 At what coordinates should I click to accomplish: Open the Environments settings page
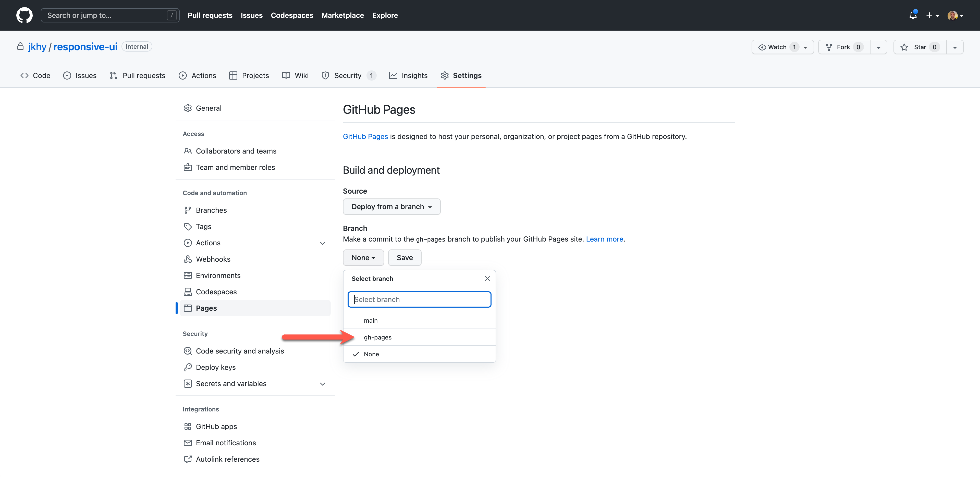pyautogui.click(x=218, y=275)
